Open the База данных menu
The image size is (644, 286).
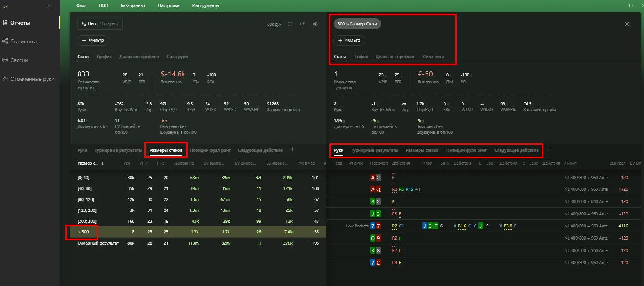(x=133, y=5)
